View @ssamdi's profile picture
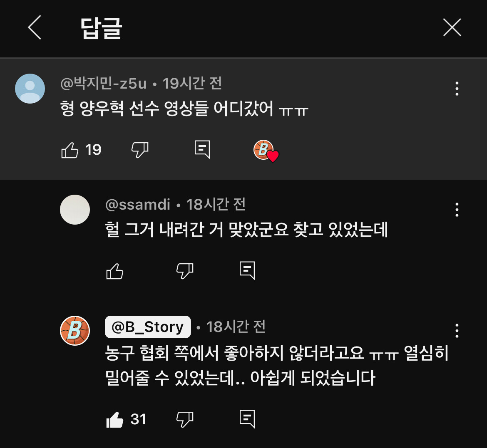This screenshot has width=487, height=448. pyautogui.click(x=75, y=210)
